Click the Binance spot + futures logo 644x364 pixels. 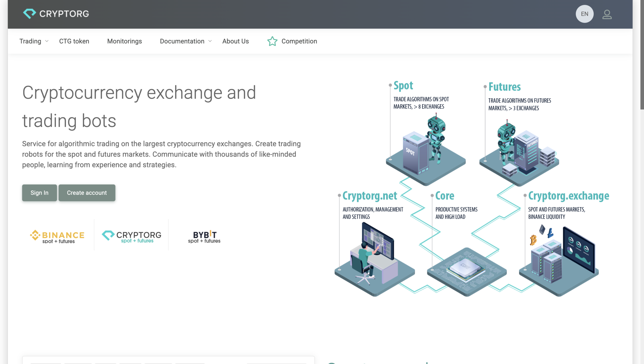tap(57, 237)
